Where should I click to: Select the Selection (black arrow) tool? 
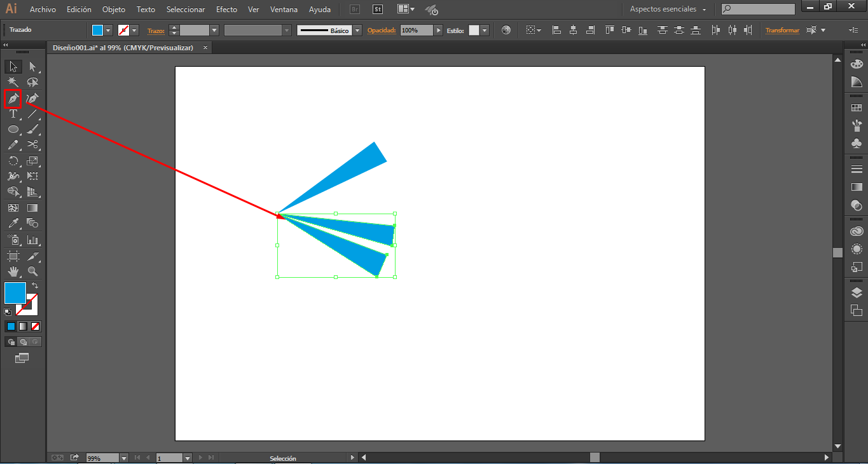pos(13,66)
